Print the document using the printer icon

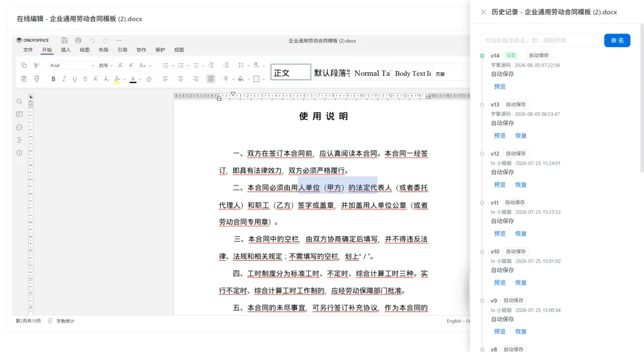pyautogui.click(x=78, y=40)
